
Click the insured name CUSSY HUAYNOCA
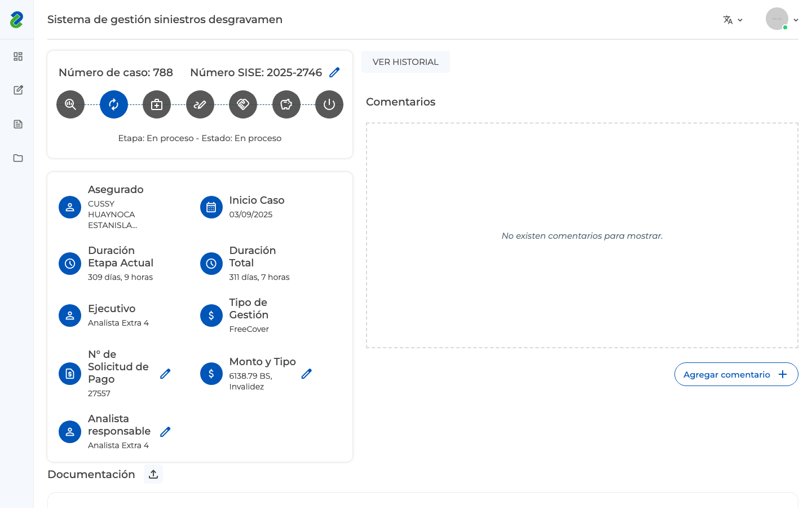112,214
